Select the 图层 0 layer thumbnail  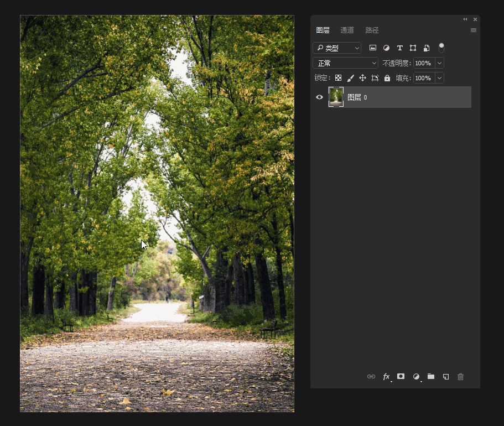point(336,97)
